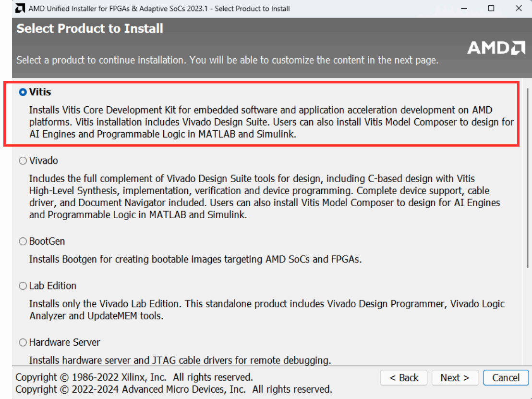The width and height of the screenshot is (532, 399).
Task: Pick the Lab Edition radio button
Action: 23,286
